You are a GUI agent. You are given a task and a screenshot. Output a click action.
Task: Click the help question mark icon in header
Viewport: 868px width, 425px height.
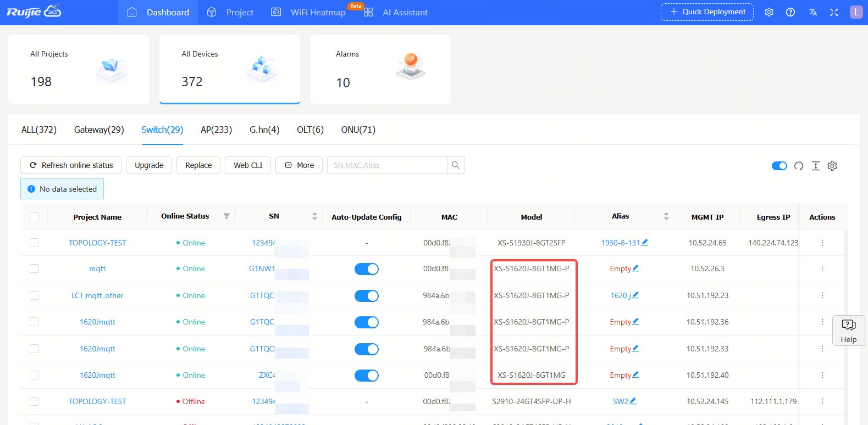click(790, 12)
